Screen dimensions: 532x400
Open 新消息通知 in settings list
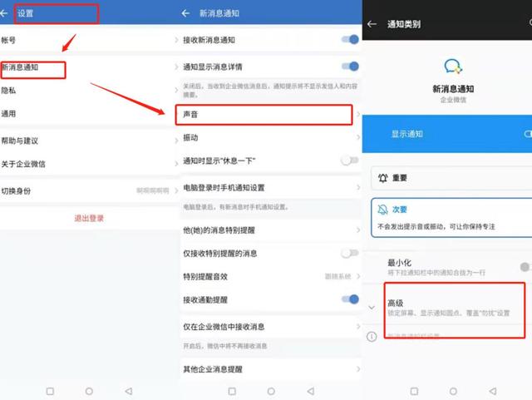89,67
